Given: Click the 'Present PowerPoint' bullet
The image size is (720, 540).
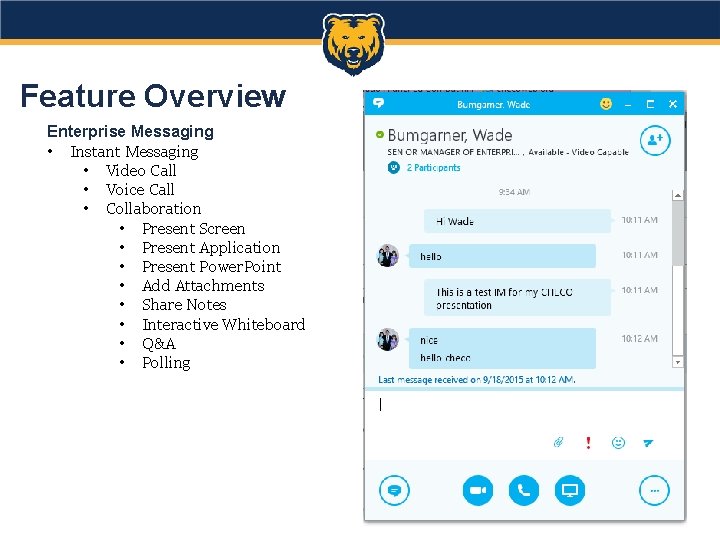Looking at the screenshot, I should click(x=212, y=267).
